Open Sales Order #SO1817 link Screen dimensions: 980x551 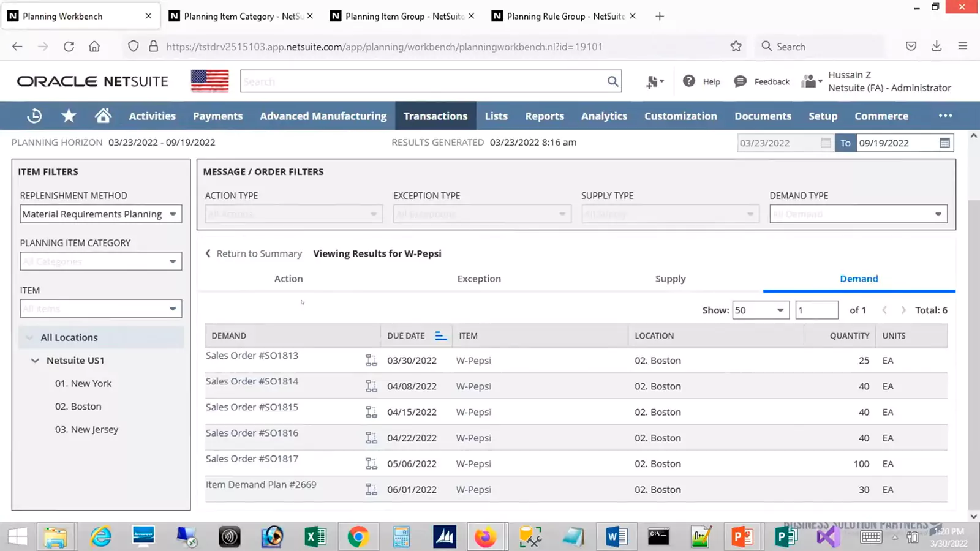[x=252, y=459]
